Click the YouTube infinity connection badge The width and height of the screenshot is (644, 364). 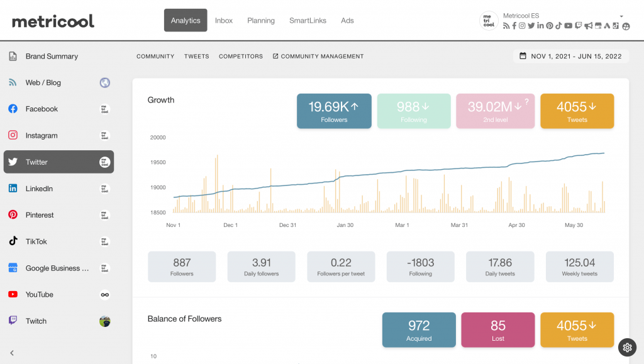(105, 294)
